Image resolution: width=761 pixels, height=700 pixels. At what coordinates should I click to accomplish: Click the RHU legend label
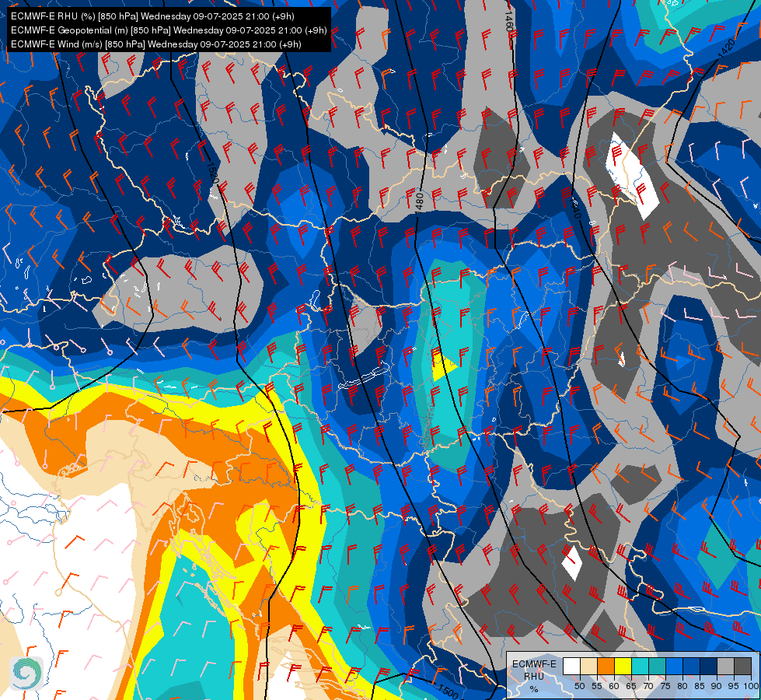click(534, 676)
